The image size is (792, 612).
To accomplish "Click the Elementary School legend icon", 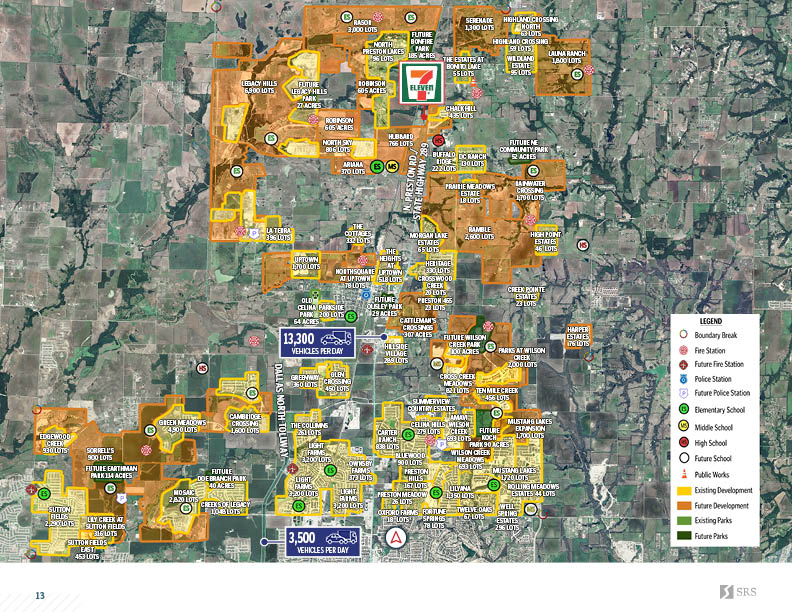I will pos(683,410).
